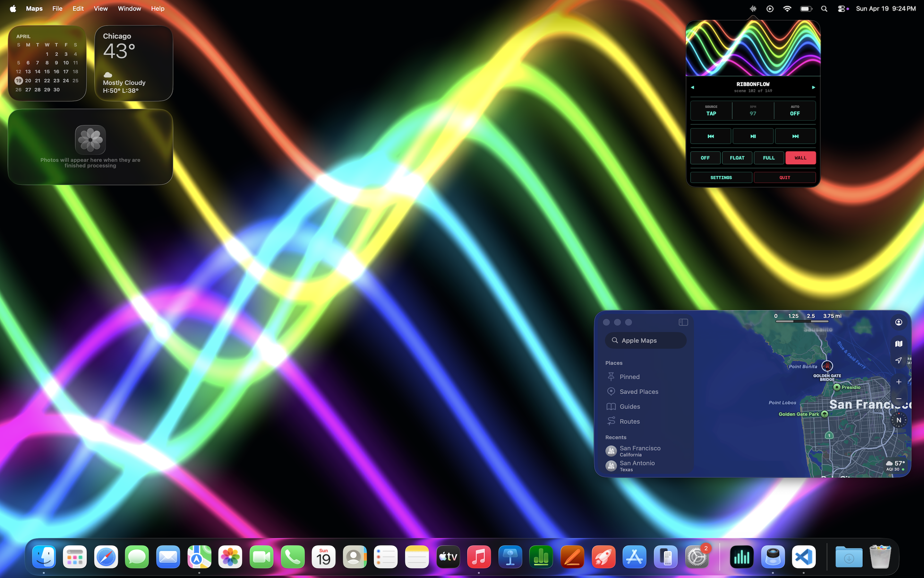
Task: Open Mail app in Dock
Action: click(168, 557)
